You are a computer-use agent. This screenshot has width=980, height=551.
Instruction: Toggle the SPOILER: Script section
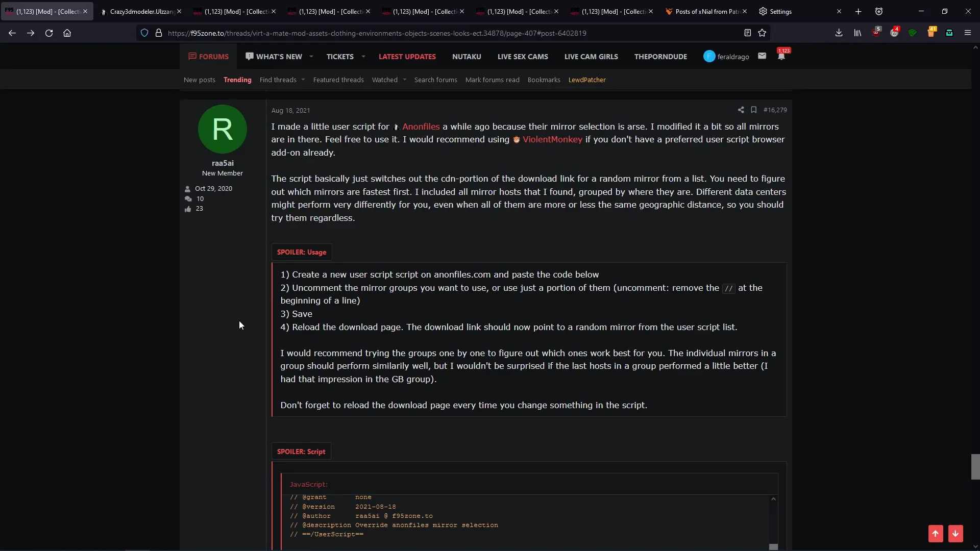tap(301, 452)
